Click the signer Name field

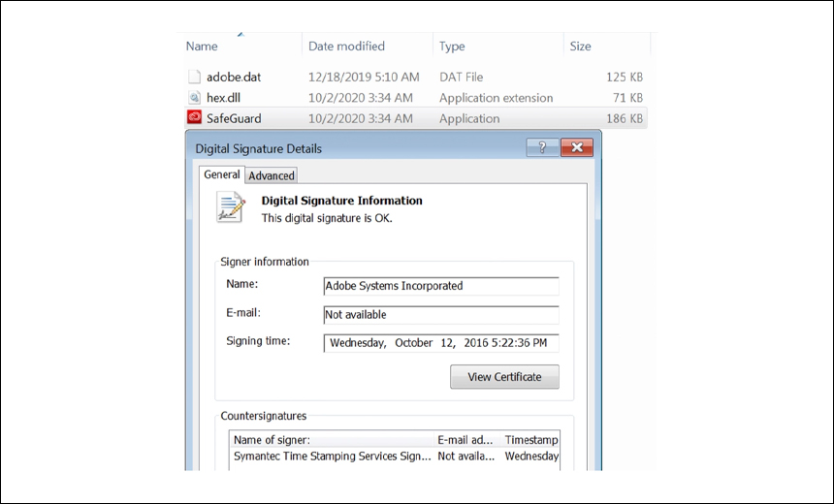tap(441, 286)
